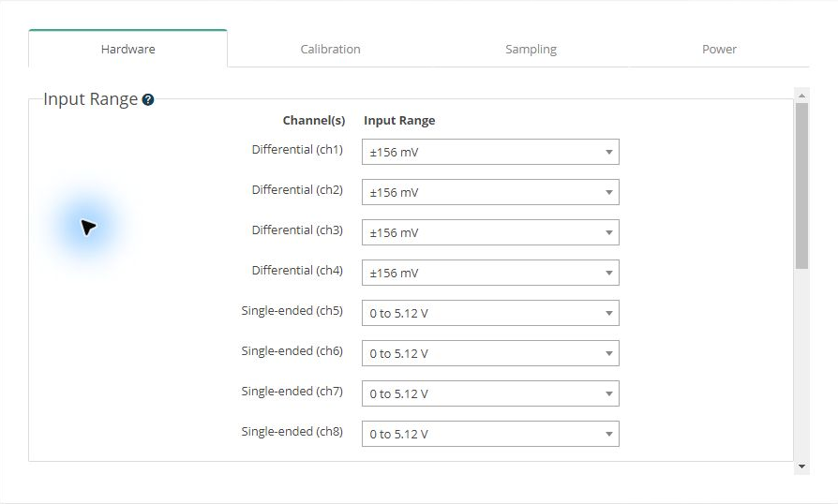The image size is (838, 504).
Task: Click the "Input Range" section title
Action: 90,99
